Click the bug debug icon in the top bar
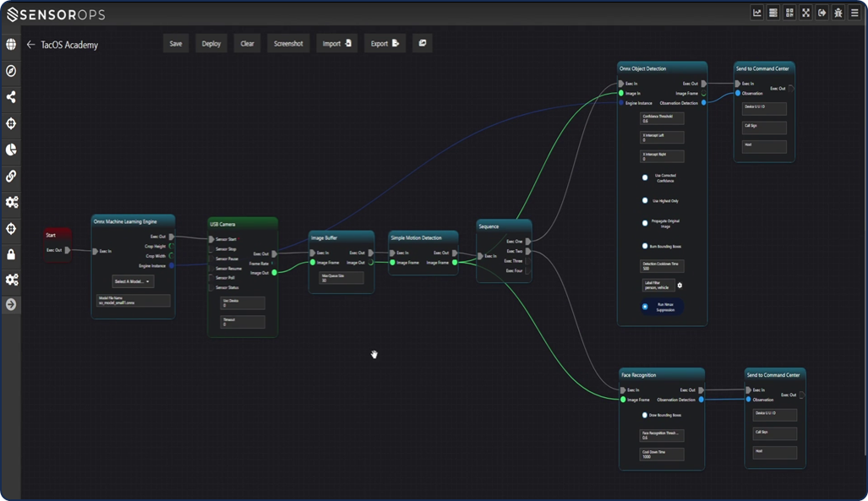The height and width of the screenshot is (501, 868). (838, 13)
